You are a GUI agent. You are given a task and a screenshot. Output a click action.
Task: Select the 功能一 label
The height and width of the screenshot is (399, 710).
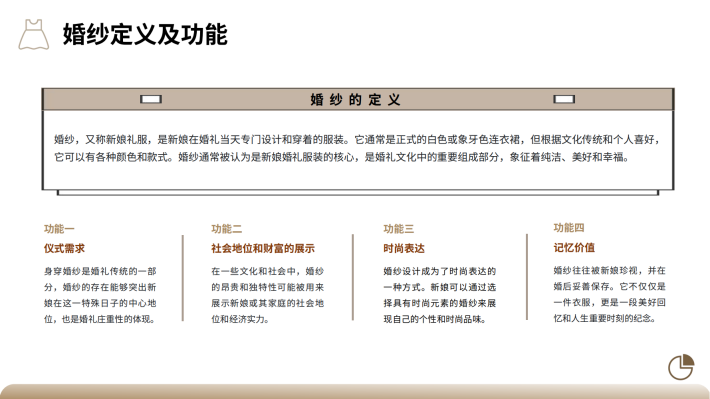(x=59, y=229)
